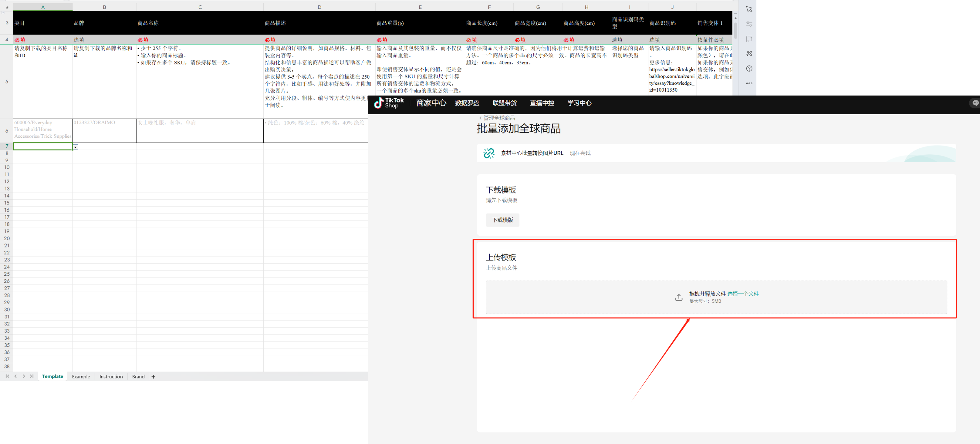980x444 pixels.
Task: Switch to the Instruction sheet tab
Action: (111, 377)
